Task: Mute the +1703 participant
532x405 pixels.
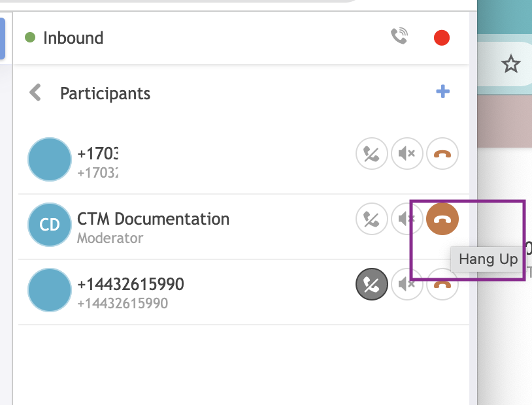Action: pos(407,154)
